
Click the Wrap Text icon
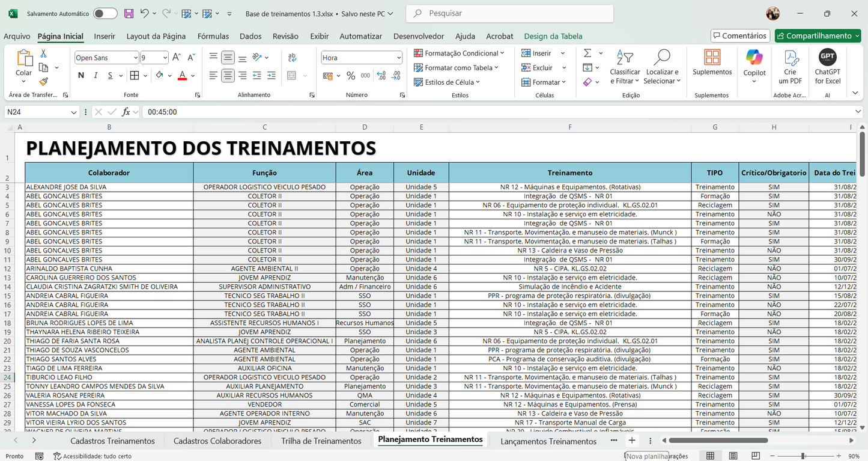click(292, 58)
